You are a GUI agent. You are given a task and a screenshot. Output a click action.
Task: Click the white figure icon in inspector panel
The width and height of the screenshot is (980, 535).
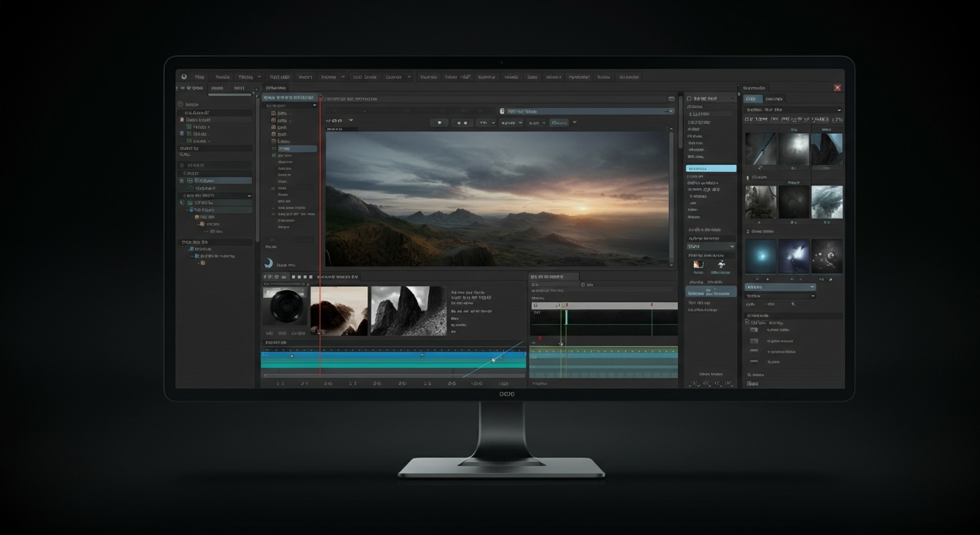coord(722,264)
